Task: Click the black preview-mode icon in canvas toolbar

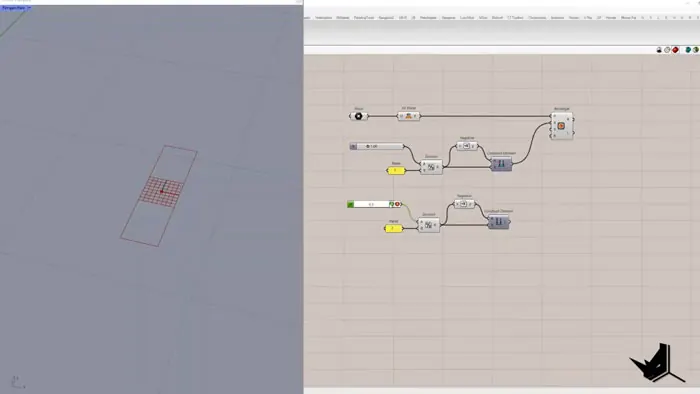Action: [659, 50]
